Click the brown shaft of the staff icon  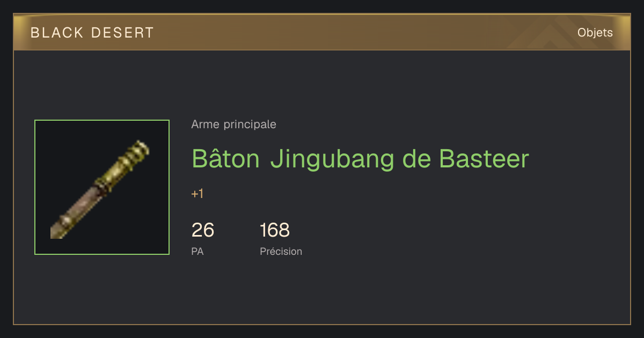coord(80,209)
